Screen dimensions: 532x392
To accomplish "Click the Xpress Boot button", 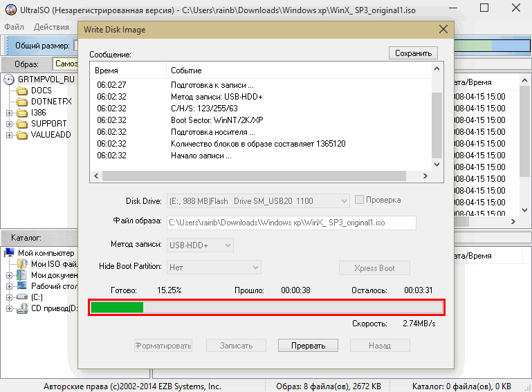I will (374, 268).
